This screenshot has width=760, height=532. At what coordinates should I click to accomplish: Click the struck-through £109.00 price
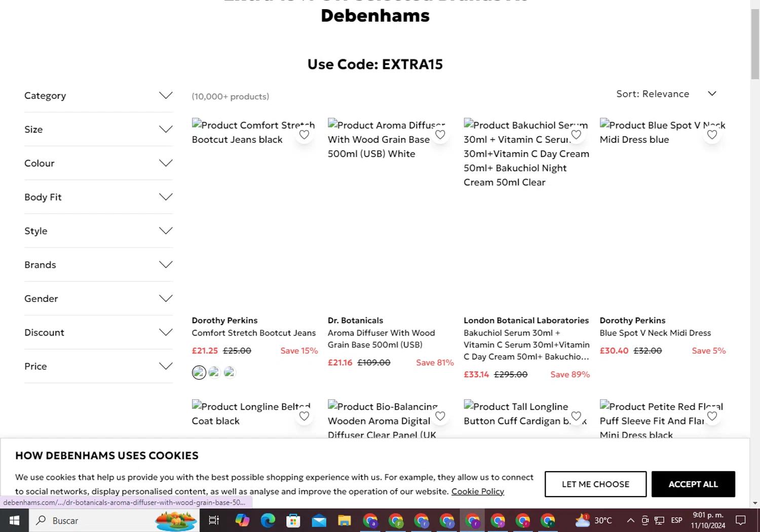(x=374, y=363)
